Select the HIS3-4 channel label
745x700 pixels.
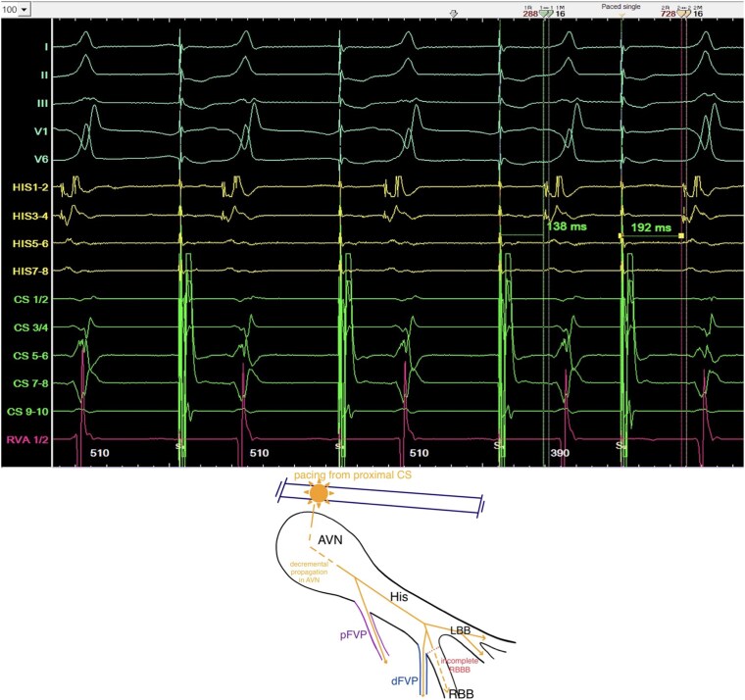tap(30, 217)
